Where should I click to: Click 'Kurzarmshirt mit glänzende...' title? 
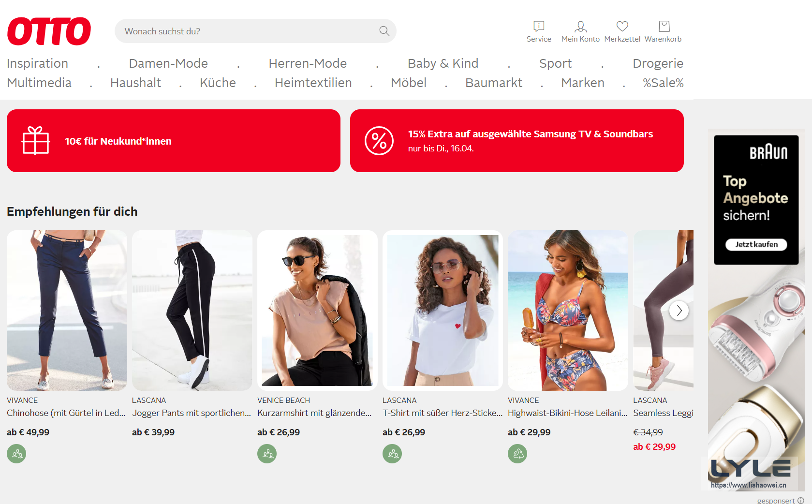tap(314, 413)
